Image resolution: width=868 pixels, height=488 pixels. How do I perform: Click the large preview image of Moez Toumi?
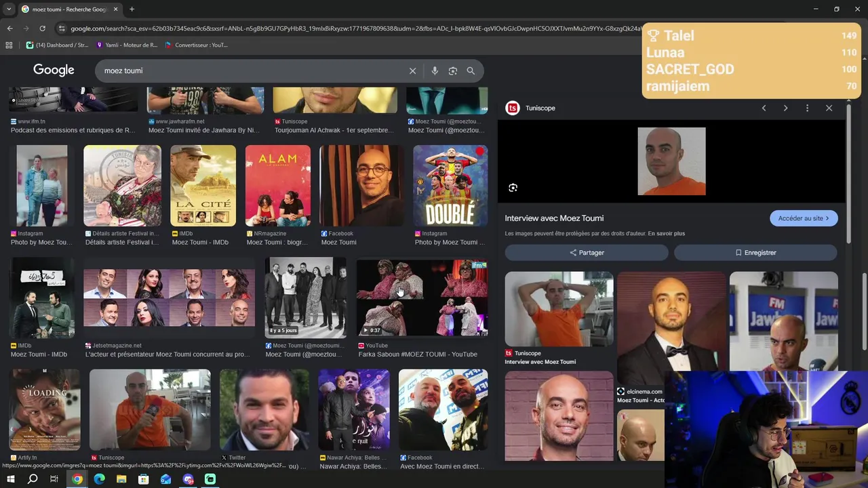point(671,161)
